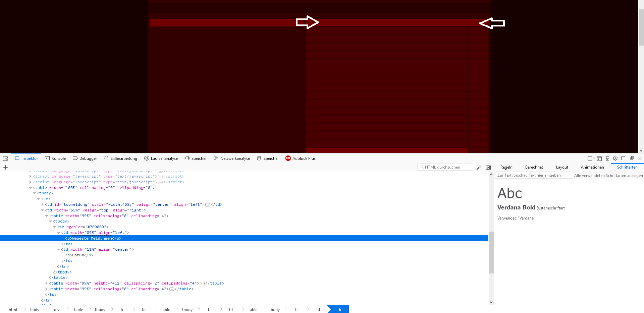Select the <b>Datum</b> row
The width and height of the screenshot is (644, 313).
coord(244,255)
